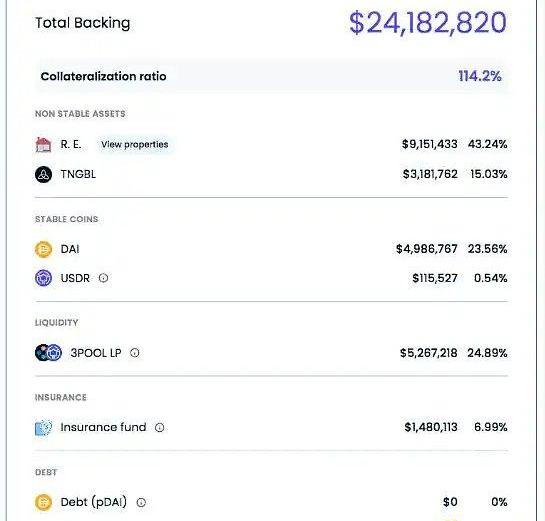Click the Collateralization ratio 114.2% value
Image resolution: width=545 pixels, height=521 pixels.
[480, 76]
